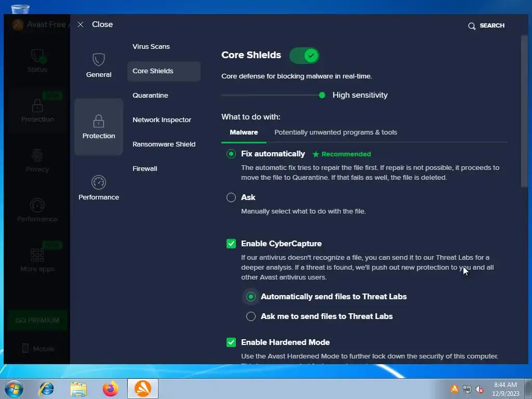Viewport: 532px width, 399px height.
Task: Open Privacy fingerprint in main sidebar
Action: click(x=37, y=161)
